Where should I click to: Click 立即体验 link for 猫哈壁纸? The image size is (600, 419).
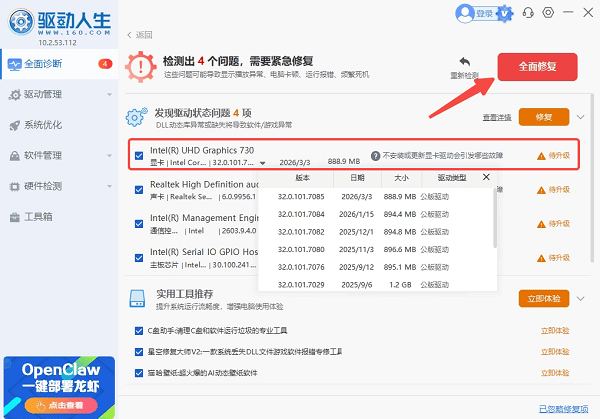click(555, 373)
